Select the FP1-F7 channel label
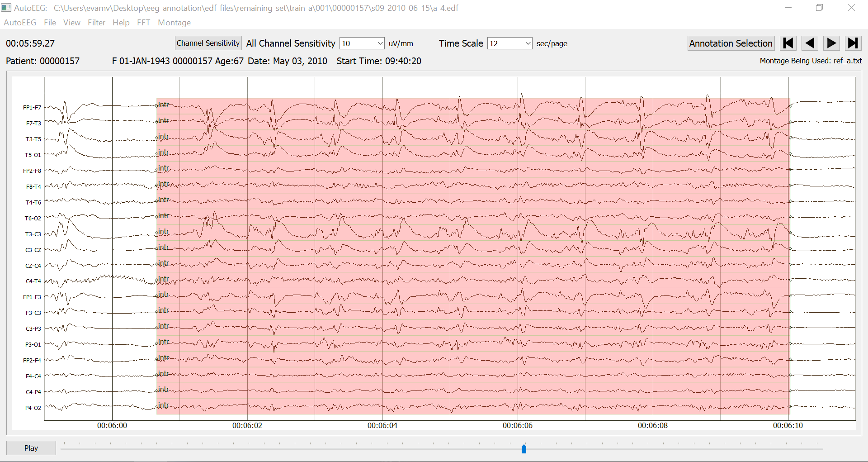 coord(32,108)
